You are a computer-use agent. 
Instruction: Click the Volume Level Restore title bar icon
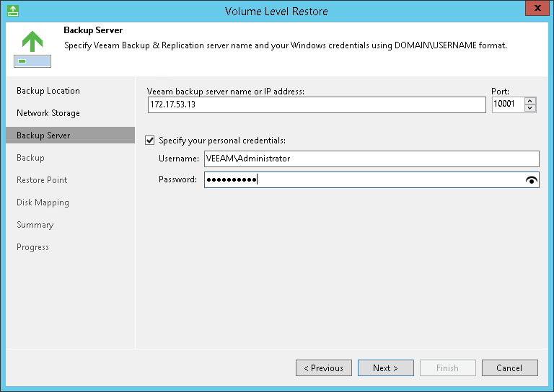[x=13, y=11]
